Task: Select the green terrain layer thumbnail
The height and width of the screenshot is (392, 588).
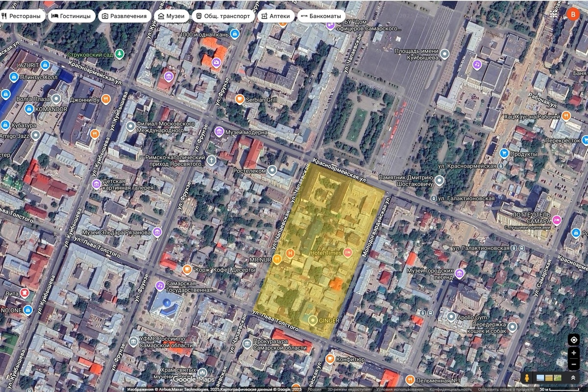Action: [557, 378]
